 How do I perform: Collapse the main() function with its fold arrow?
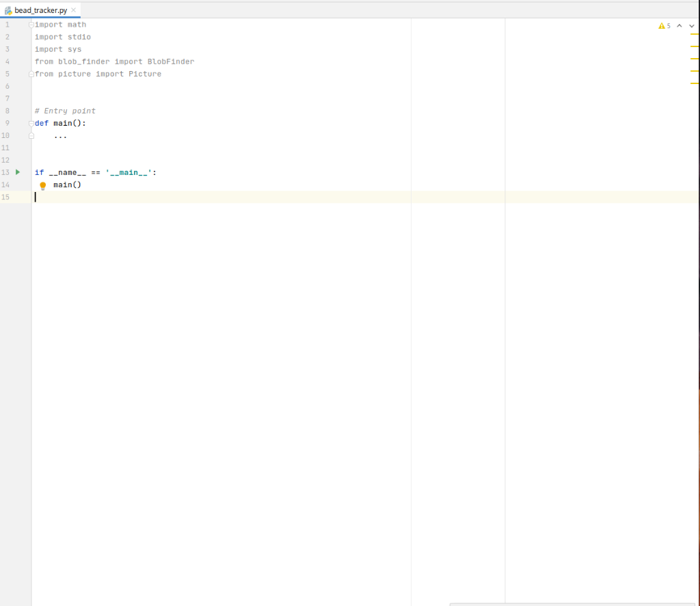pos(30,123)
